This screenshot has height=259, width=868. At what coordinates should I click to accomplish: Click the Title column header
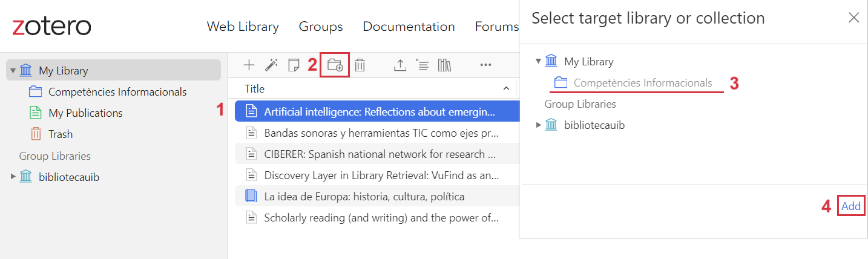point(254,89)
